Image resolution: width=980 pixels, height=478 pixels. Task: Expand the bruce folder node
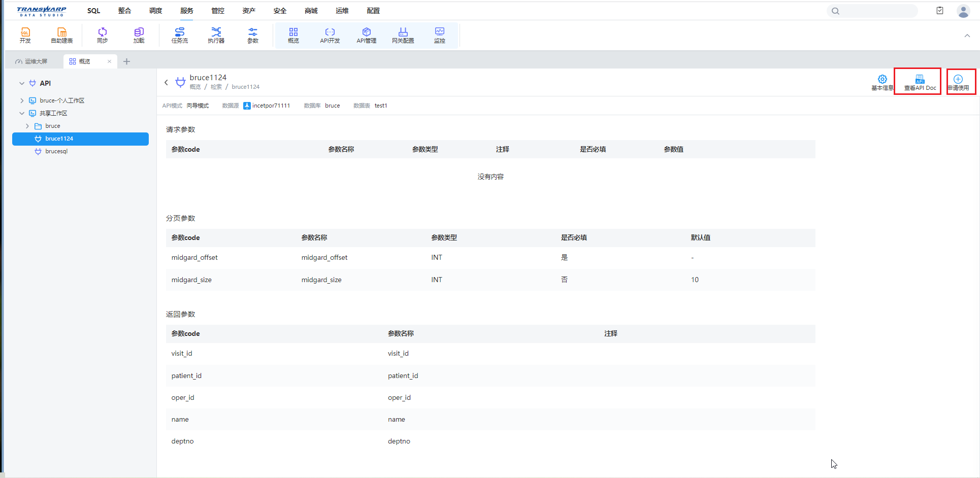click(x=27, y=126)
